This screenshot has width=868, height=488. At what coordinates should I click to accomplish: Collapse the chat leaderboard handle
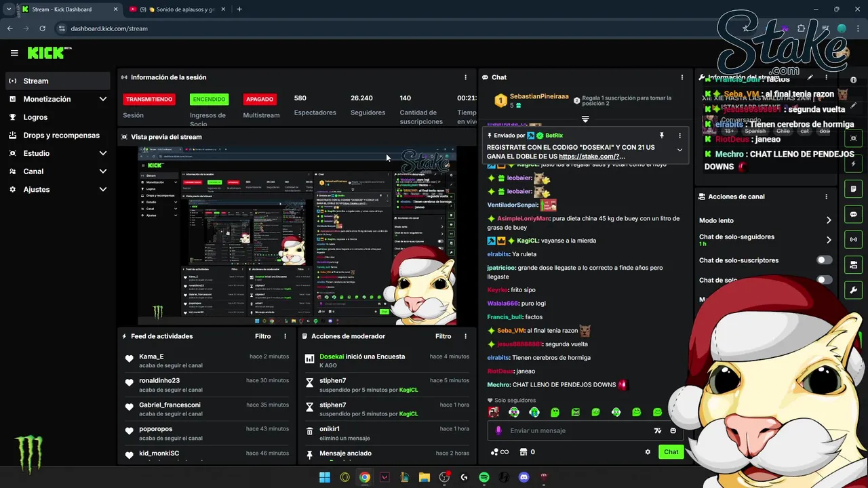pos(585,119)
